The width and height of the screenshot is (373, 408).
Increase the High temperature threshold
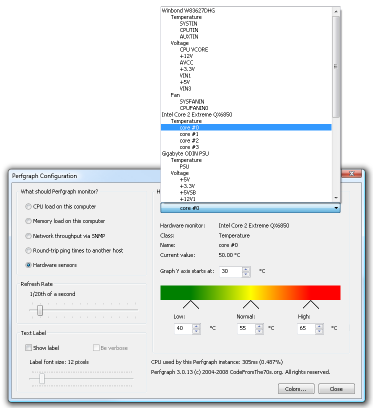[319, 326]
